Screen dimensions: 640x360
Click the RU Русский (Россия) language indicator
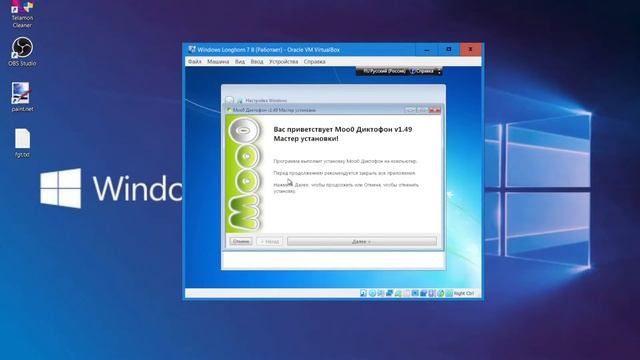click(x=383, y=71)
